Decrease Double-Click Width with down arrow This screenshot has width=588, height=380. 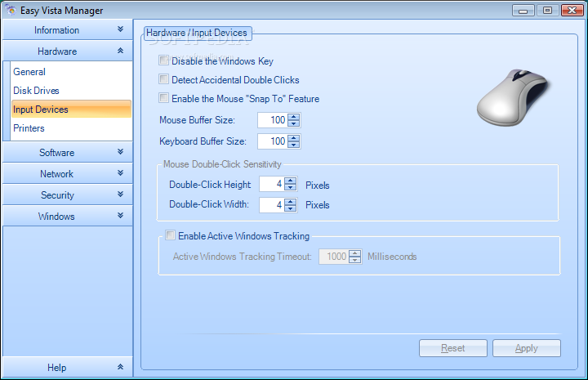[291, 208]
